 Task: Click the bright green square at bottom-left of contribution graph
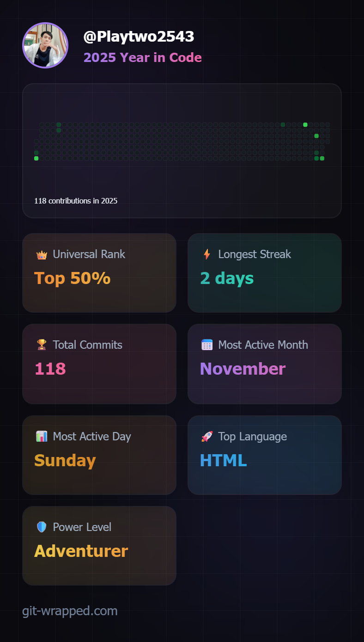click(x=36, y=158)
